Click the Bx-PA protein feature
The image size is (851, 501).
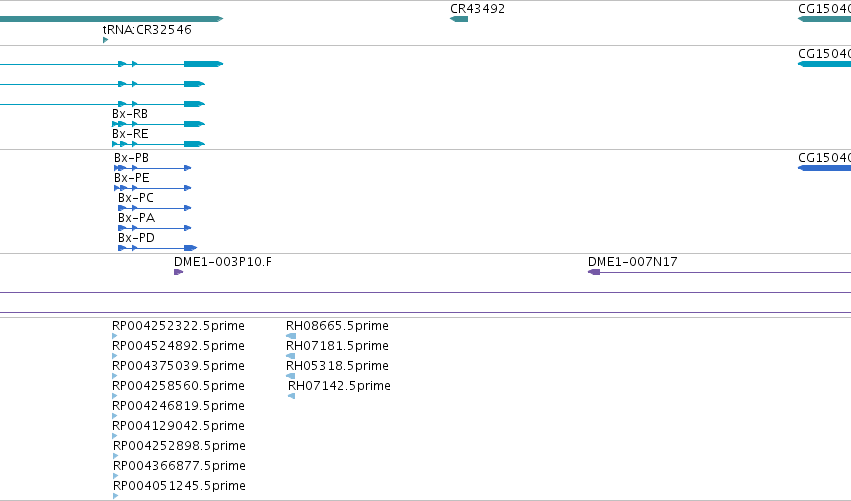155,228
